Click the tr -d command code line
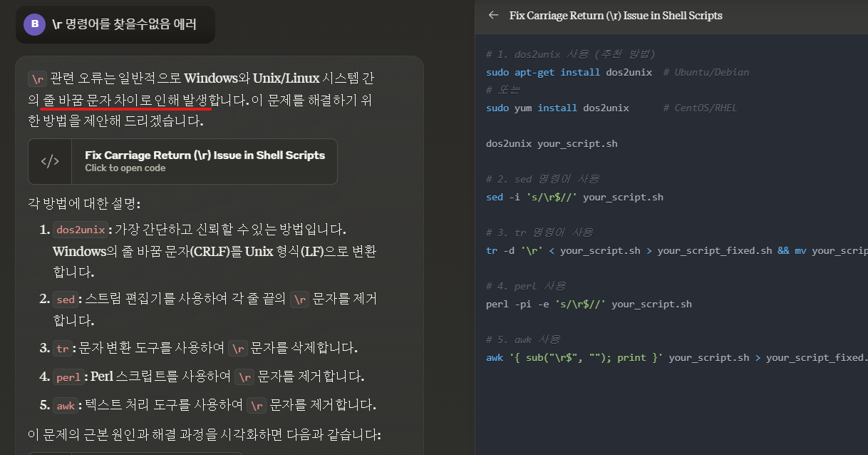868x455 pixels. point(676,250)
